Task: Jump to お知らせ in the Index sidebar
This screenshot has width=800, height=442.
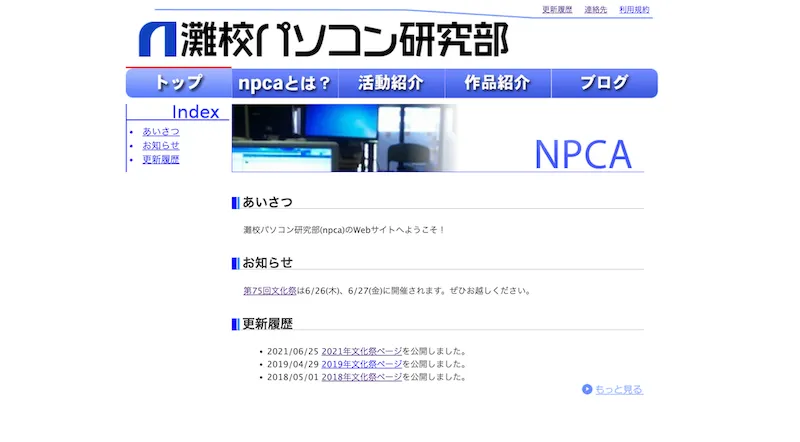Action: click(161, 145)
